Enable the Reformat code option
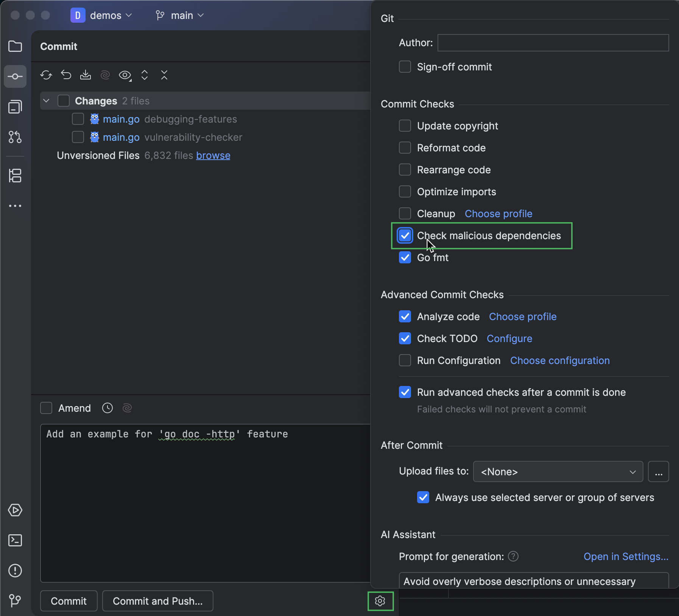679x616 pixels. point(405,148)
